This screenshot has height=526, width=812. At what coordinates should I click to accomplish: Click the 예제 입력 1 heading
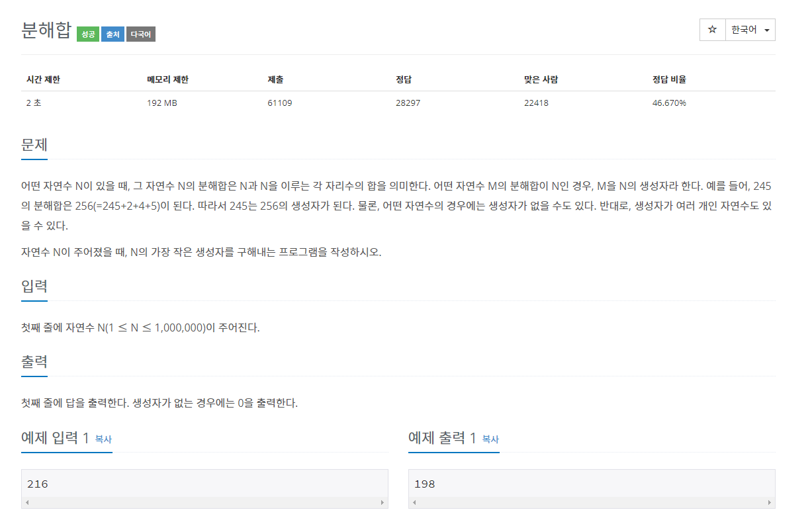coord(55,437)
